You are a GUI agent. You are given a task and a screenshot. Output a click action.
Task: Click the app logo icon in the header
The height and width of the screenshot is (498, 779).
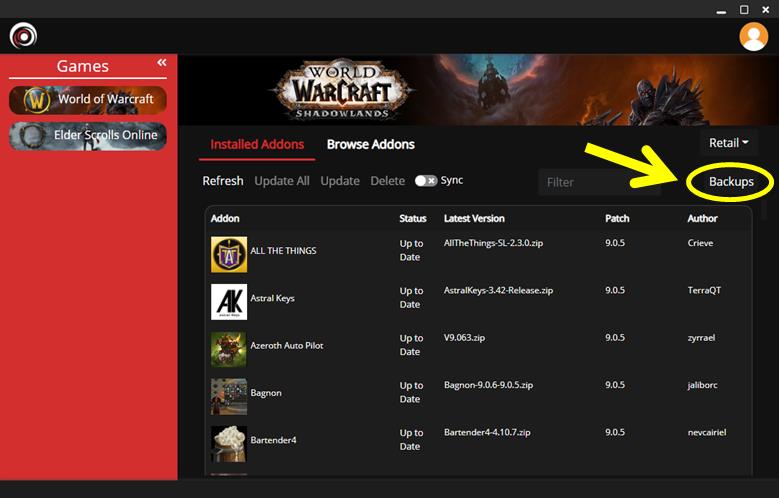[x=23, y=36]
